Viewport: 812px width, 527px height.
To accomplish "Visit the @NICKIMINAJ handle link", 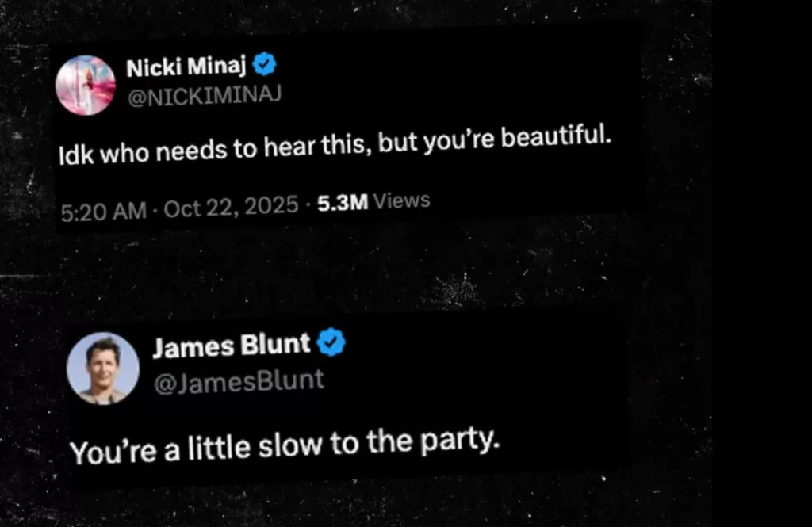I will click(x=204, y=95).
